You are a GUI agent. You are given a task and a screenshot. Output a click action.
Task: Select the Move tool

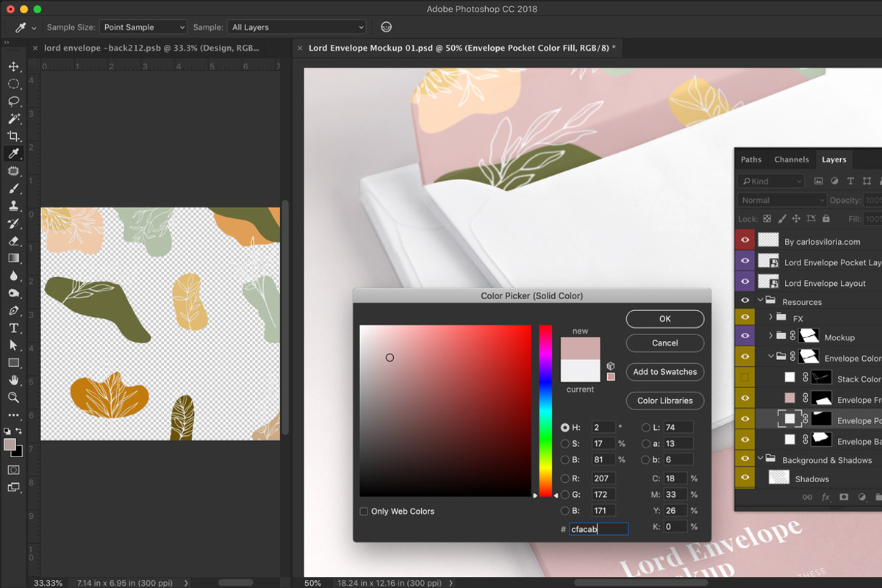click(13, 66)
